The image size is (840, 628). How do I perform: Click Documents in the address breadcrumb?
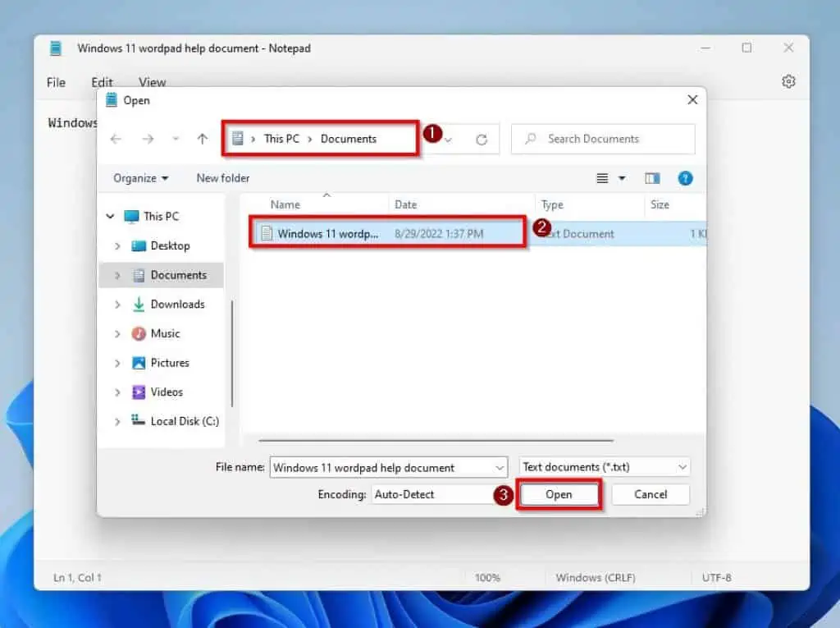pyautogui.click(x=348, y=139)
